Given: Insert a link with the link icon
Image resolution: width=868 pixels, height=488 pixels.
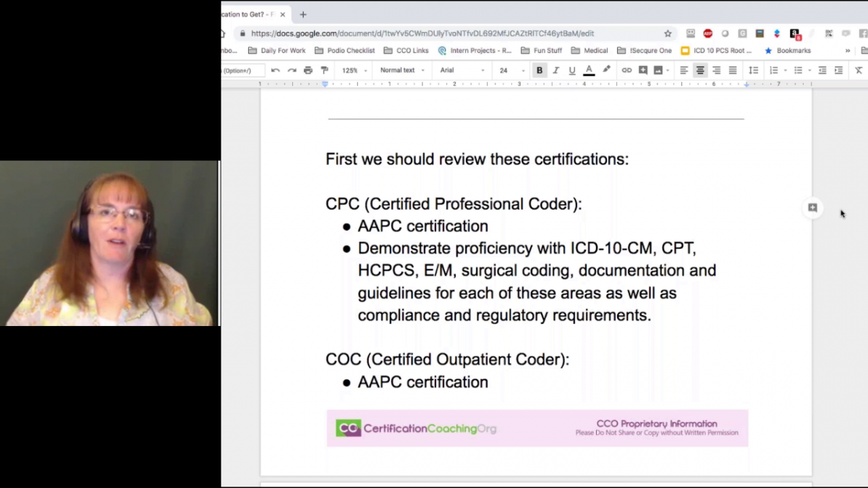Looking at the screenshot, I should coord(626,69).
